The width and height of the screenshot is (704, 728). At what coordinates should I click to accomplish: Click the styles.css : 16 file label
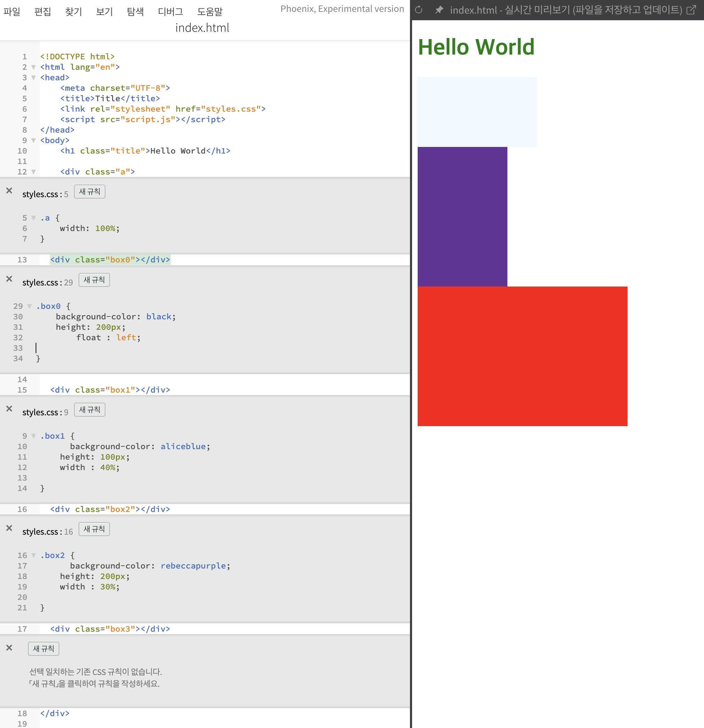point(47,532)
